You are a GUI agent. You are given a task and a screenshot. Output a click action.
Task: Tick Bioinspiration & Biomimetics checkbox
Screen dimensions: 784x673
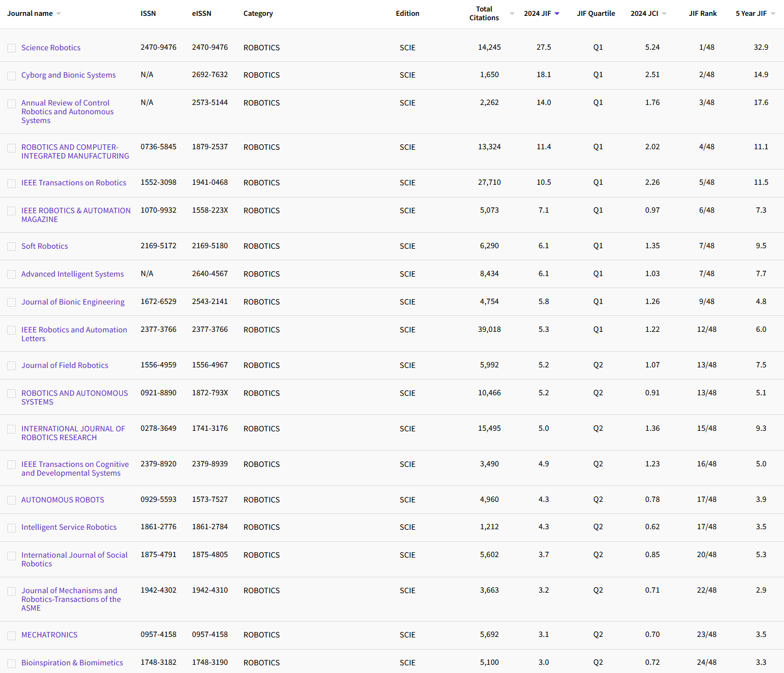(11, 663)
